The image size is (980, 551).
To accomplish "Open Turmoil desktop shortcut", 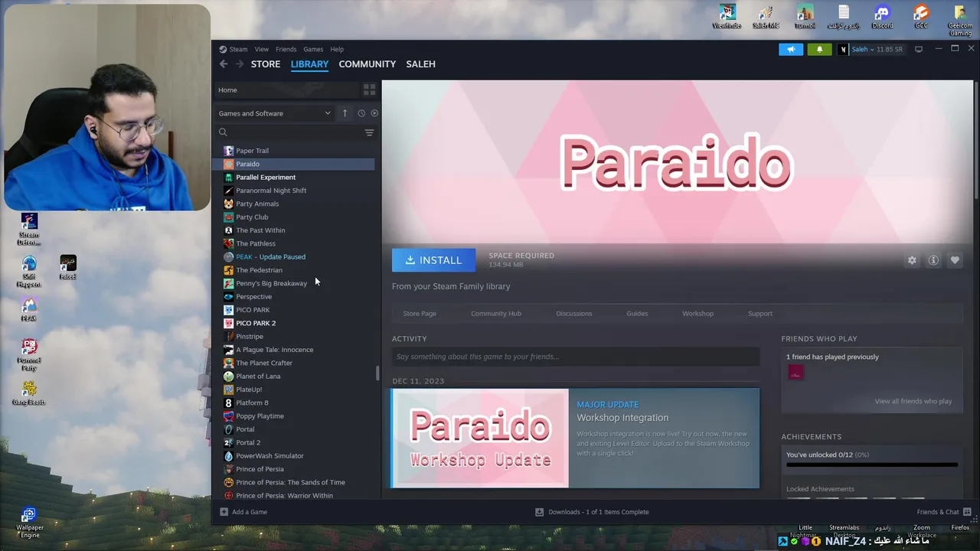I will 805,17.
